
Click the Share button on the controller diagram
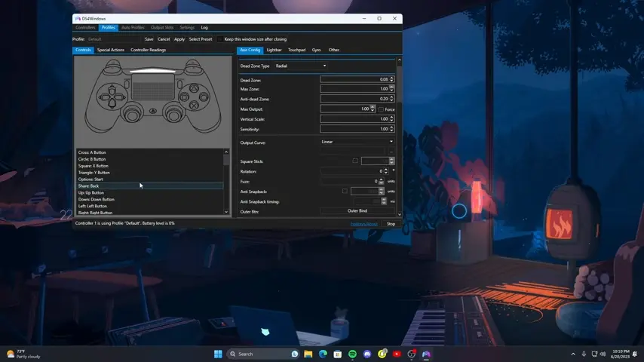tap(127, 84)
